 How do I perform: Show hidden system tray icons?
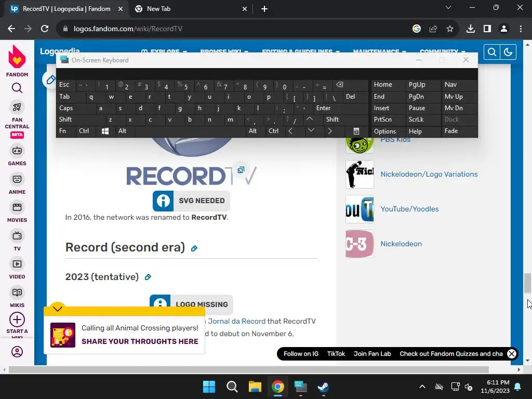(422, 387)
